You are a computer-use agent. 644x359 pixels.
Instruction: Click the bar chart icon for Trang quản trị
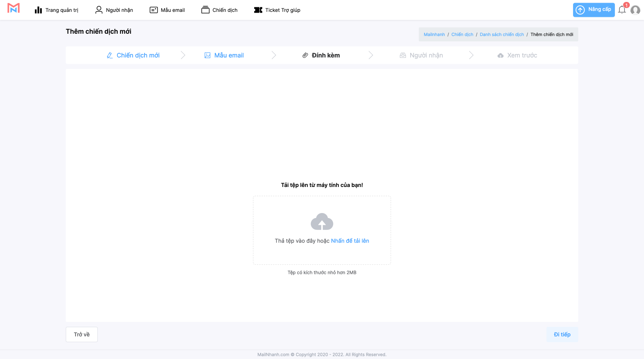(x=38, y=10)
